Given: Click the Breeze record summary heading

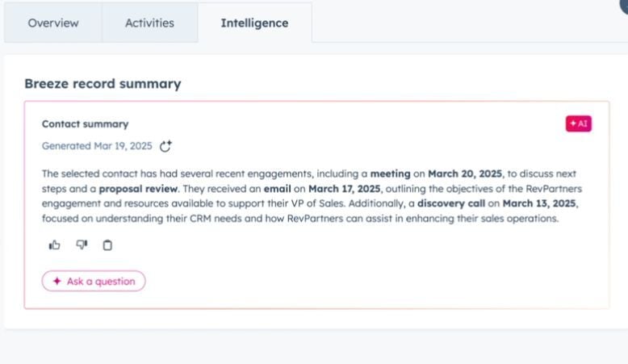Looking at the screenshot, I should (103, 84).
